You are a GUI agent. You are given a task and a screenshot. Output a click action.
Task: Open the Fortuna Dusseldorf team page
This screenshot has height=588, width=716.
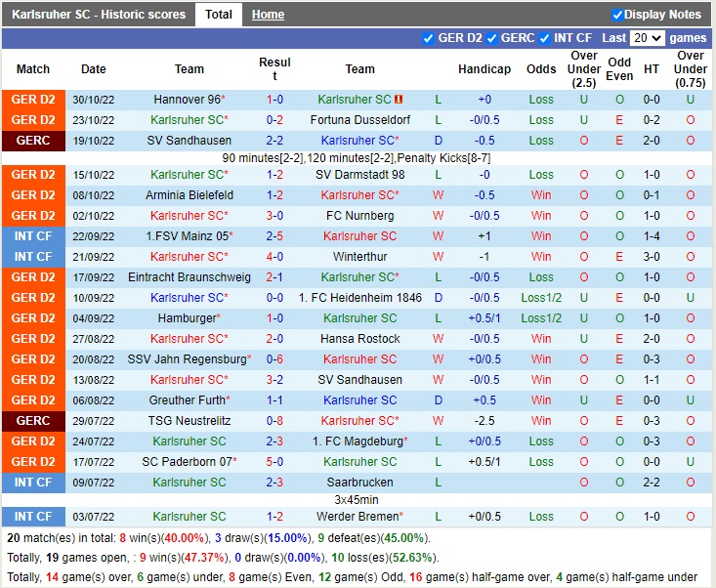click(x=359, y=120)
